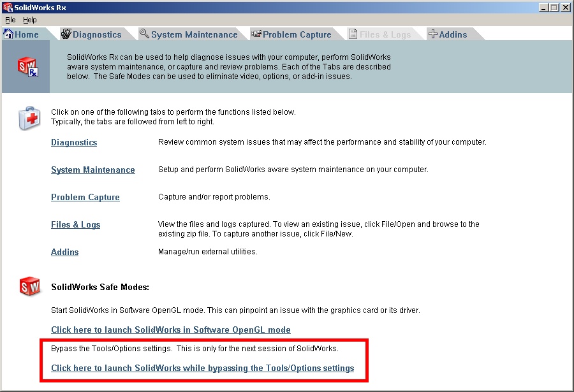Open the Files & Logs link
The image size is (574, 392).
(x=75, y=225)
